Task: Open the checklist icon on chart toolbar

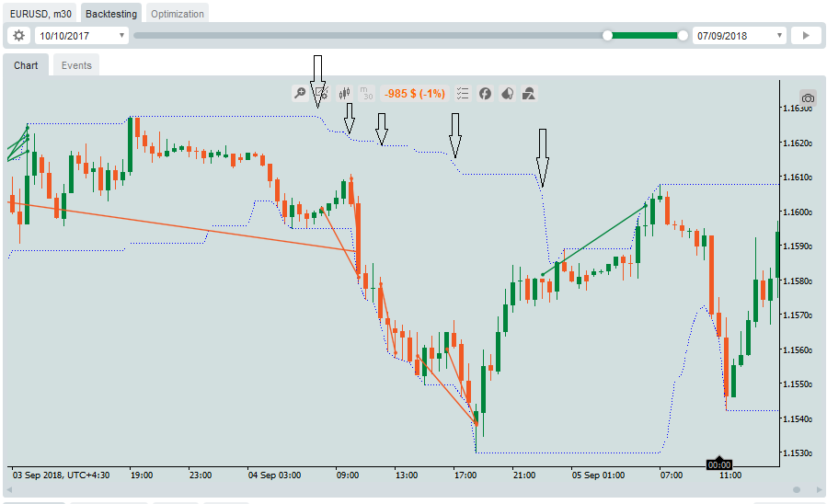Action: (463, 94)
